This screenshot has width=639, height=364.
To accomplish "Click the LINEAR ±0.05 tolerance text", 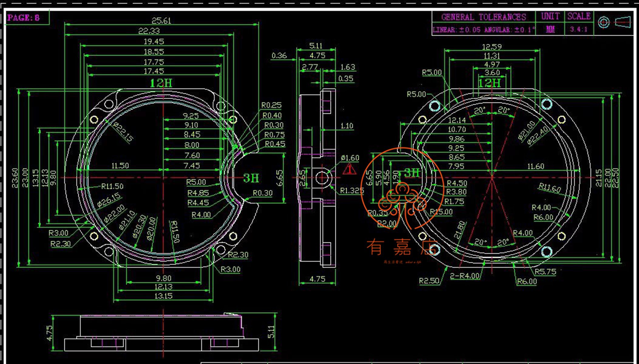I will tap(457, 30).
